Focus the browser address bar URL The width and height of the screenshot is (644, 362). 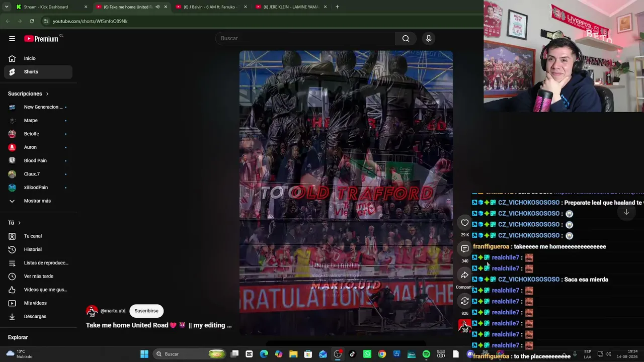90,21
